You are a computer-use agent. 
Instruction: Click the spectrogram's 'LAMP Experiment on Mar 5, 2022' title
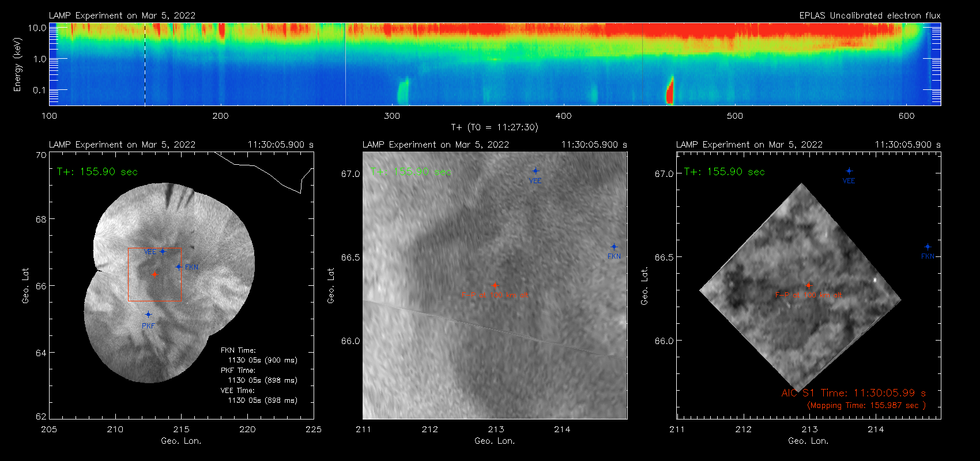point(122,16)
